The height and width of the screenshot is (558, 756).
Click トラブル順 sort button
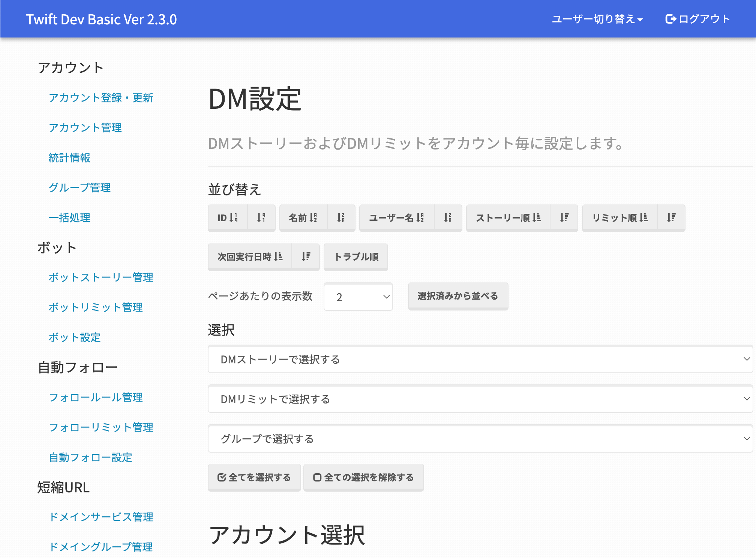[355, 257]
